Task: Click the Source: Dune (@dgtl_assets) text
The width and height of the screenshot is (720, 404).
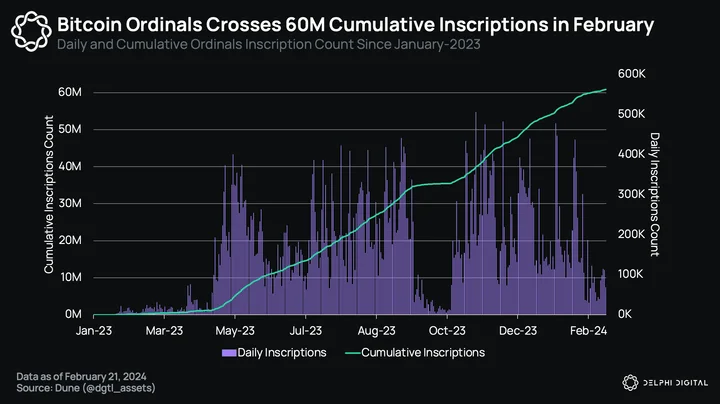Action: (x=86, y=388)
